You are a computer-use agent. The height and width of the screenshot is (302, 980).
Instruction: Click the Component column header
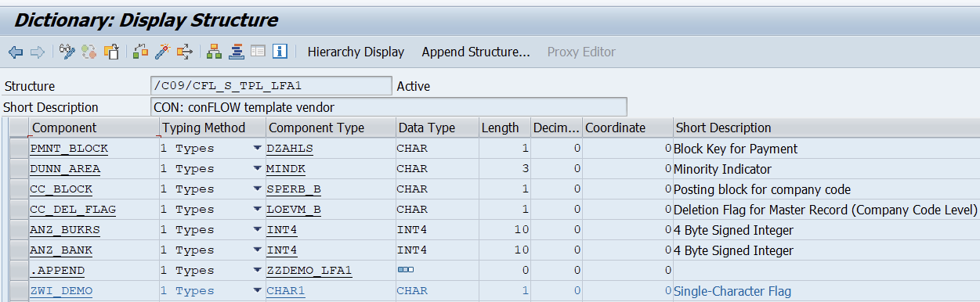(93, 128)
